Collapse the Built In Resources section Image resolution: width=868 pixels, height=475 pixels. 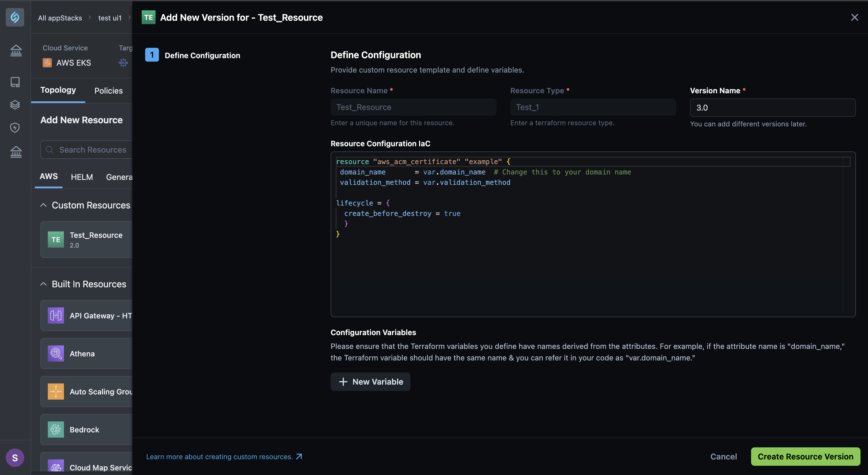tap(43, 284)
